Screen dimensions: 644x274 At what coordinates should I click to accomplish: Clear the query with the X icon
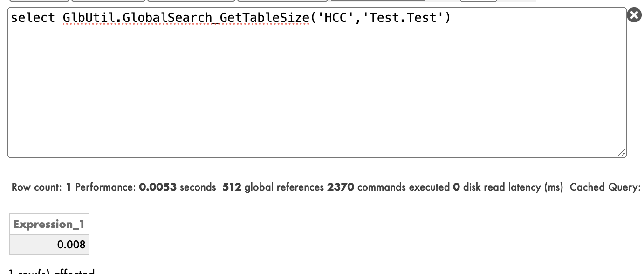tap(634, 15)
